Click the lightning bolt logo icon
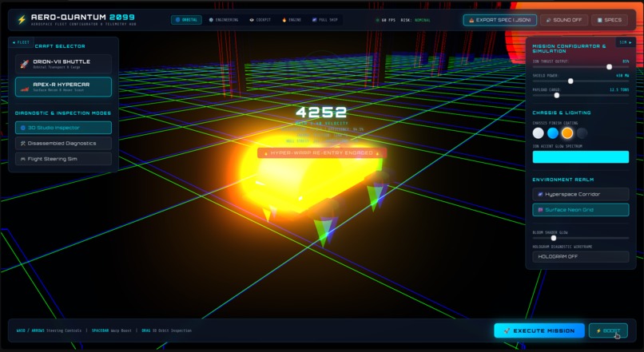Screen dimensions: 644x352 pyautogui.click(x=22, y=20)
